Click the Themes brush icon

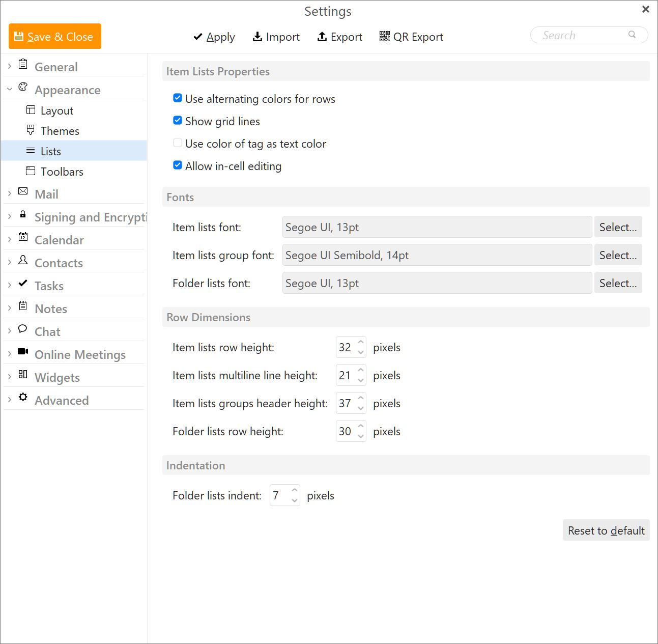(31, 130)
